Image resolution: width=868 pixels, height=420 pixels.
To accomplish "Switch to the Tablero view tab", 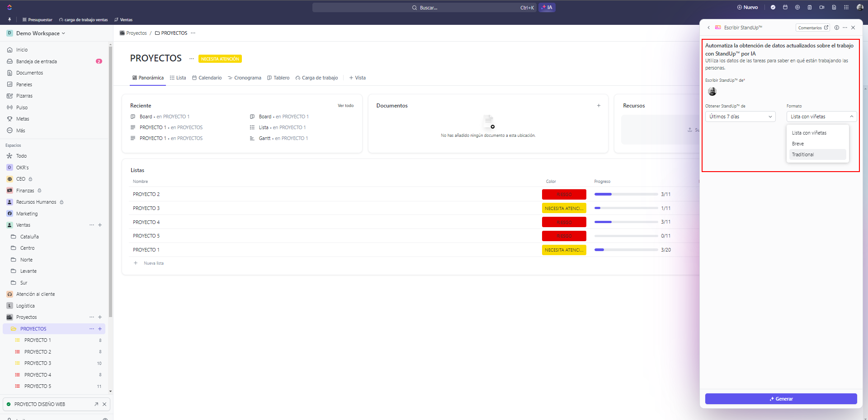I will (278, 78).
